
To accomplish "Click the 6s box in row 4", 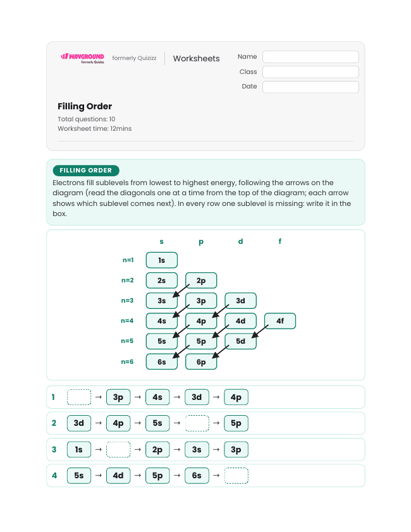I will click(x=197, y=475).
